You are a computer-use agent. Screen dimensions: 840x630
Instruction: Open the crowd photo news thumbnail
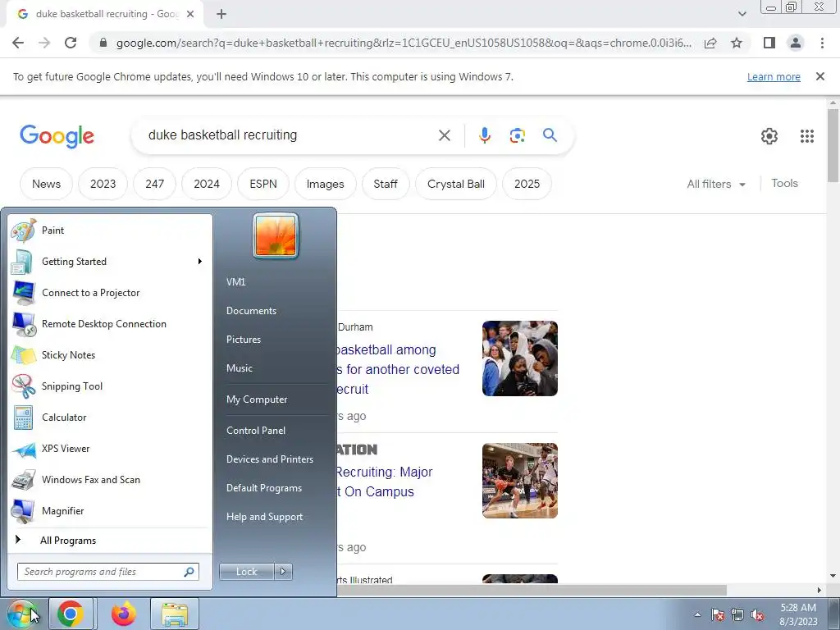click(519, 358)
